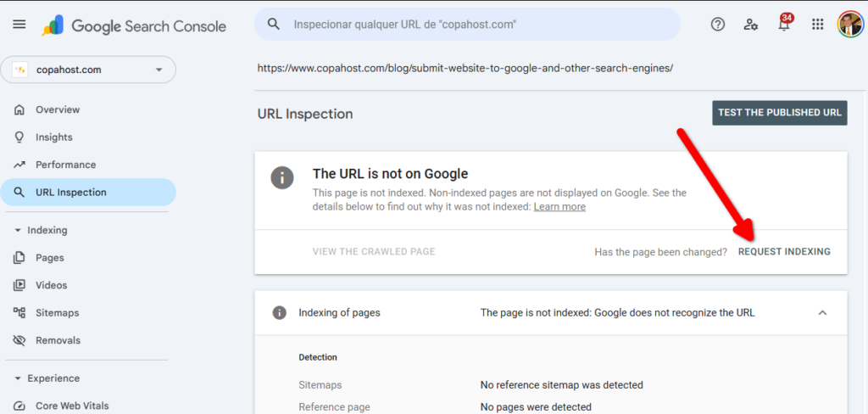Screen dimensions: 868x414
Task: Open the Videos indexing report
Action: pyautogui.click(x=52, y=285)
